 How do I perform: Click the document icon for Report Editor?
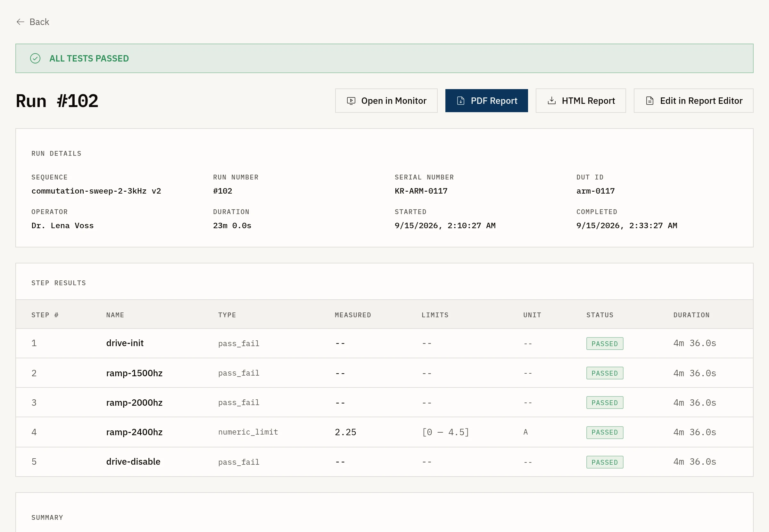click(650, 101)
